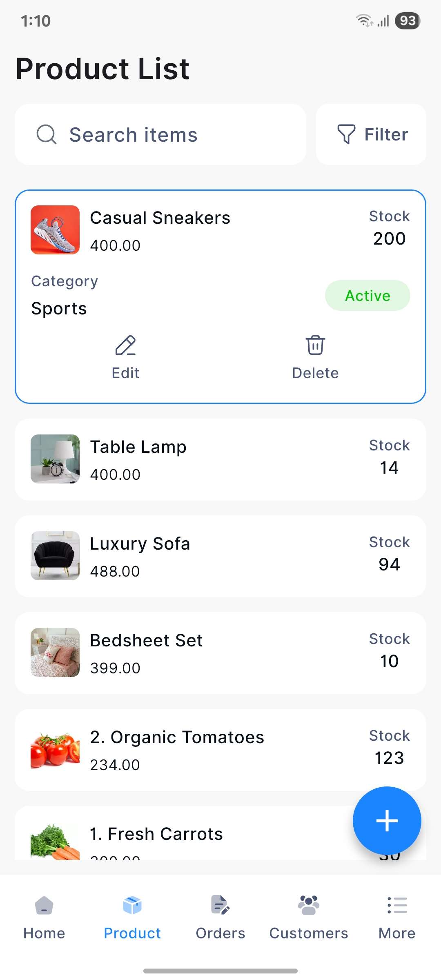Open the Orders tab icon
The image size is (441, 980).
point(220,905)
